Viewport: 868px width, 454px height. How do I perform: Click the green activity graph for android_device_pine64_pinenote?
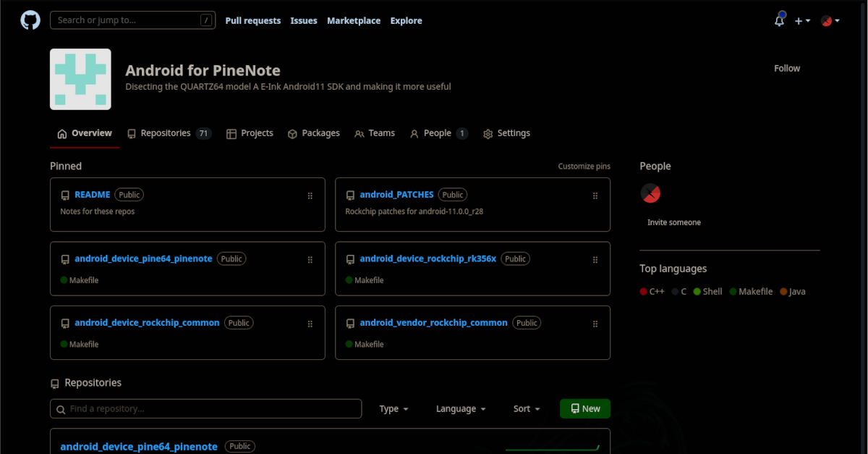coord(553,447)
